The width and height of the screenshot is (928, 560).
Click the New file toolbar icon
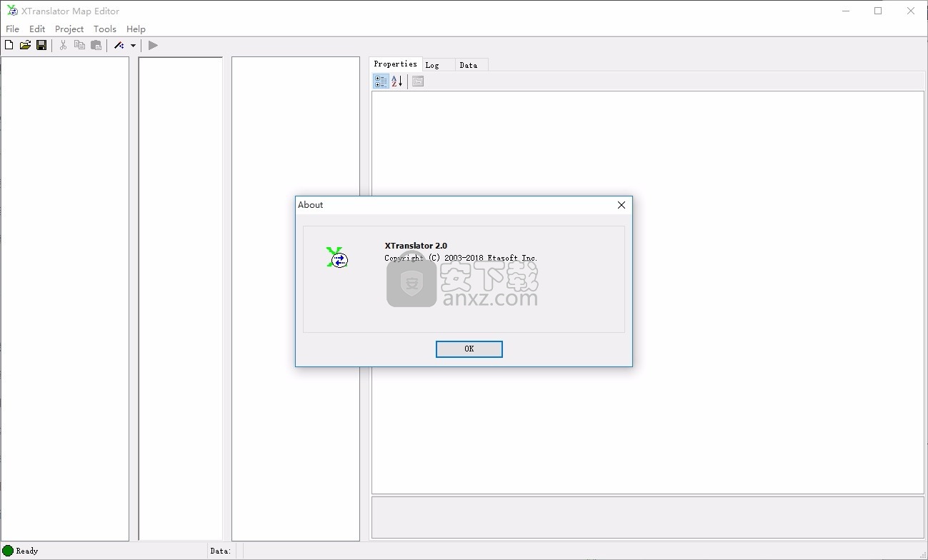(9, 45)
